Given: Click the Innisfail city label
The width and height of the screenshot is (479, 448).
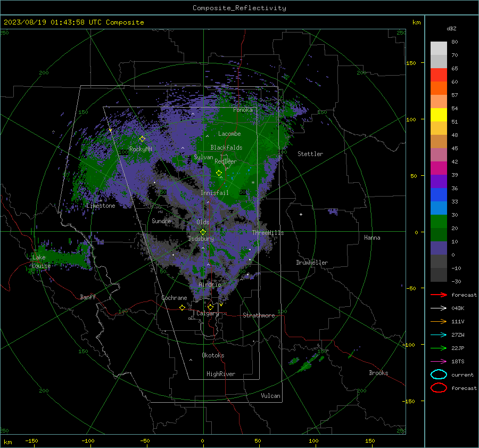Looking at the screenshot, I should tap(214, 193).
